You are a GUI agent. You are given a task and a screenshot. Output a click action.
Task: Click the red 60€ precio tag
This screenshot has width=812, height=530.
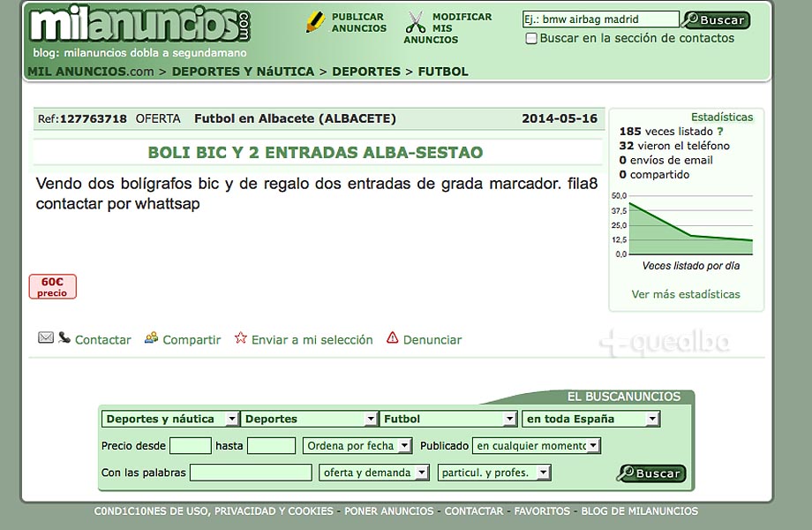tap(52, 286)
